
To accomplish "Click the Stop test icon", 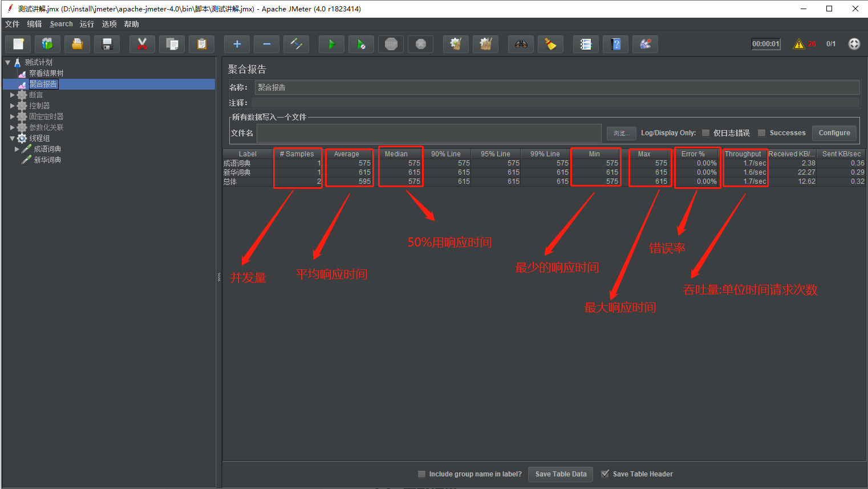I will pos(391,44).
